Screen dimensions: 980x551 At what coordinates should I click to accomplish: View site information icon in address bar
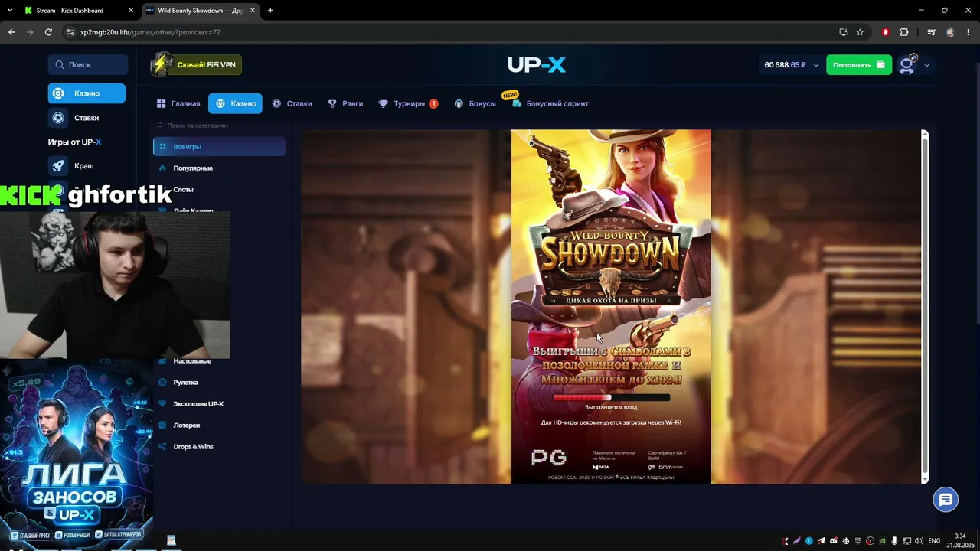point(70,32)
